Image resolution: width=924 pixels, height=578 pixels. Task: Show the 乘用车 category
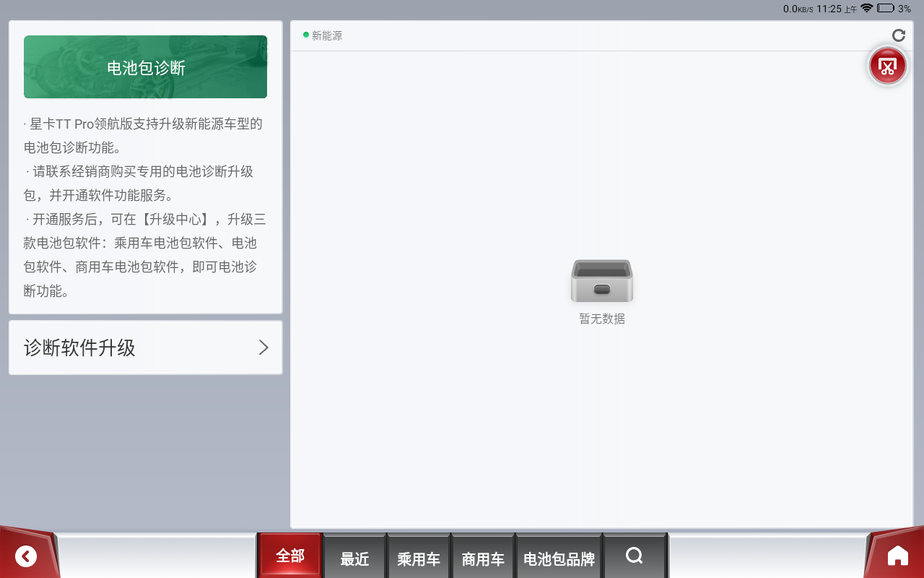click(419, 558)
